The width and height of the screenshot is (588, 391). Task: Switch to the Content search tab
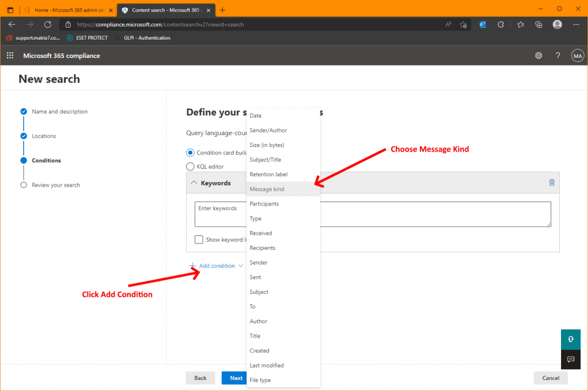[x=167, y=10]
